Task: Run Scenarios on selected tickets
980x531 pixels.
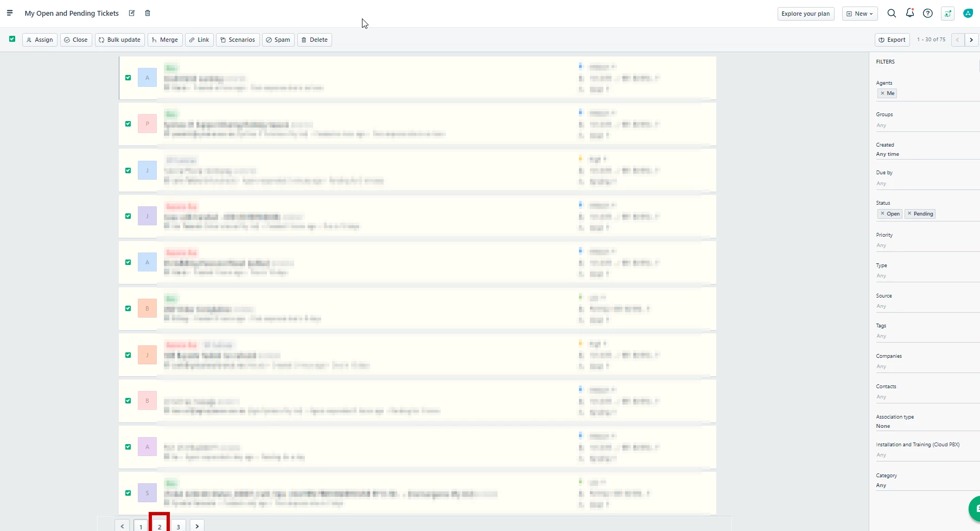Action: click(238, 40)
